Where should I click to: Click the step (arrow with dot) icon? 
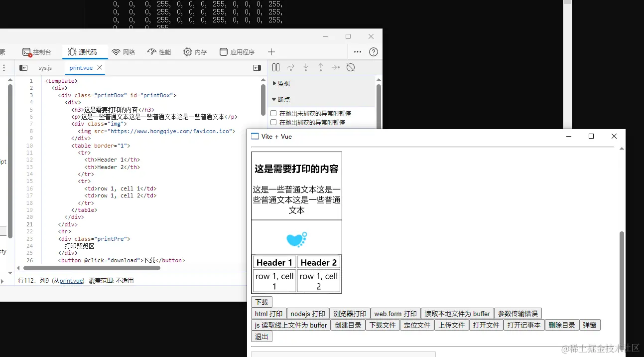coord(336,67)
